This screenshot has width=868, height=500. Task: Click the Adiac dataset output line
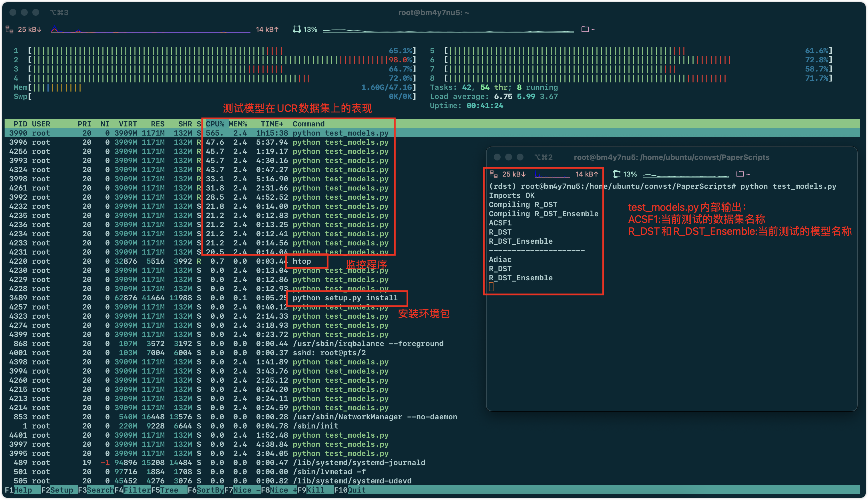(x=500, y=260)
